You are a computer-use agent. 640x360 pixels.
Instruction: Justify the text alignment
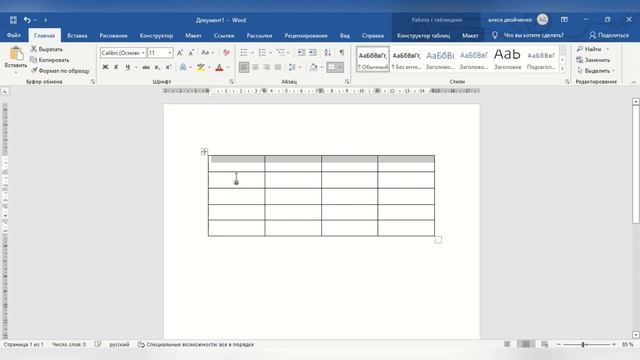(x=278, y=67)
